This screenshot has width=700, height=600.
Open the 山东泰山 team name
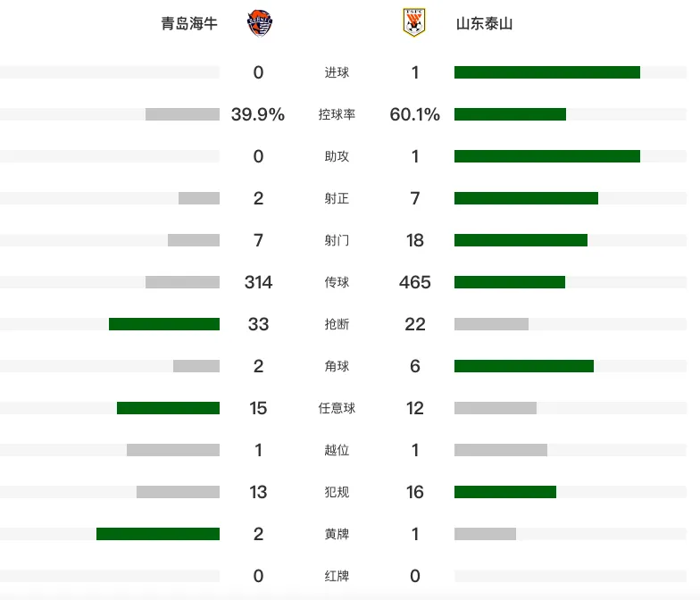(x=484, y=23)
